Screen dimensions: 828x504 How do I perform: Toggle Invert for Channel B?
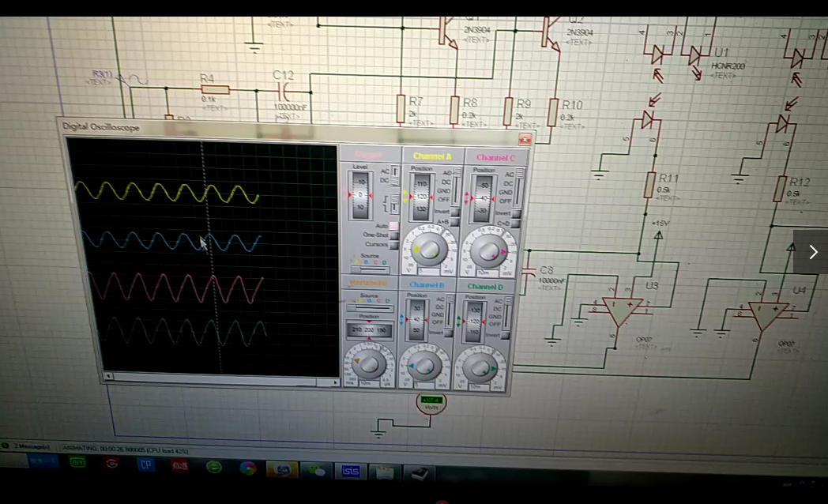pyautogui.click(x=448, y=333)
